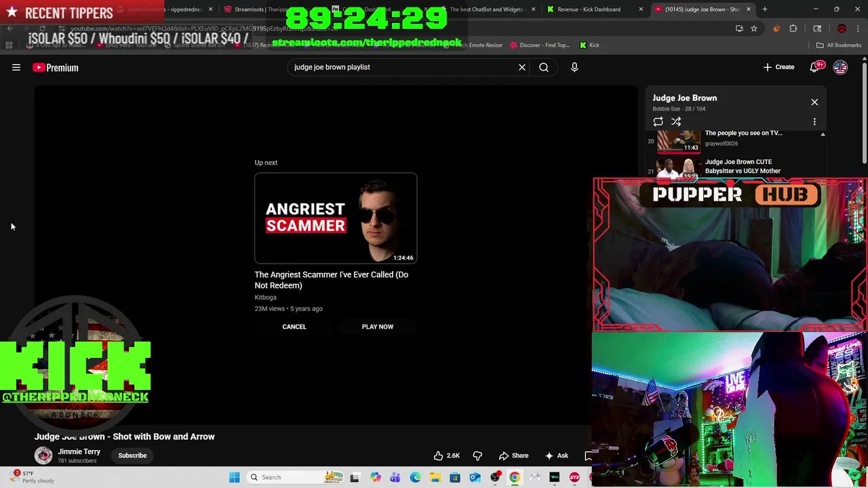Viewport: 868px width, 488px height.
Task: Close the Revenue - Kick Dashboard tab
Action: pos(641,9)
